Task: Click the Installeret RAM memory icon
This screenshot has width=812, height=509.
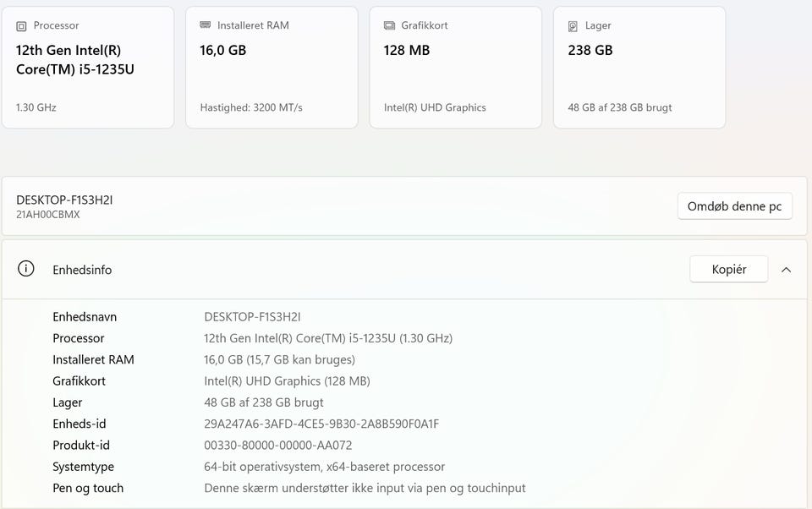Action: [205, 25]
